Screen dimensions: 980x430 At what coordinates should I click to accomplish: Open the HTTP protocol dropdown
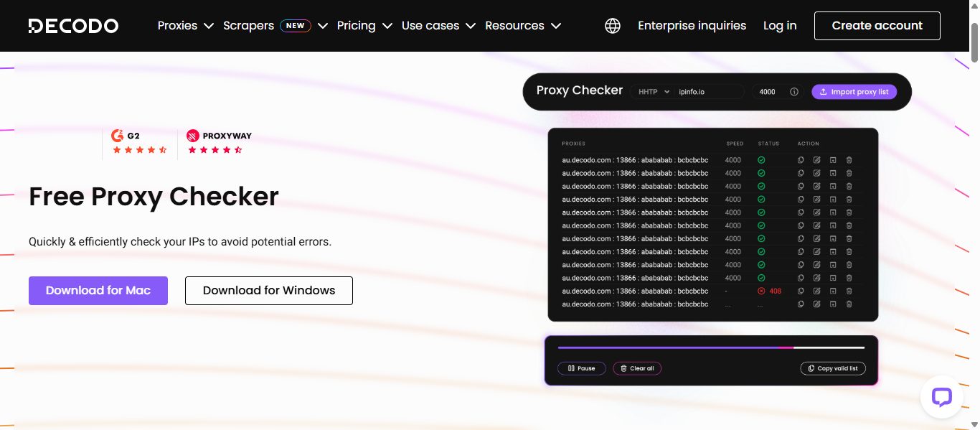tap(654, 92)
